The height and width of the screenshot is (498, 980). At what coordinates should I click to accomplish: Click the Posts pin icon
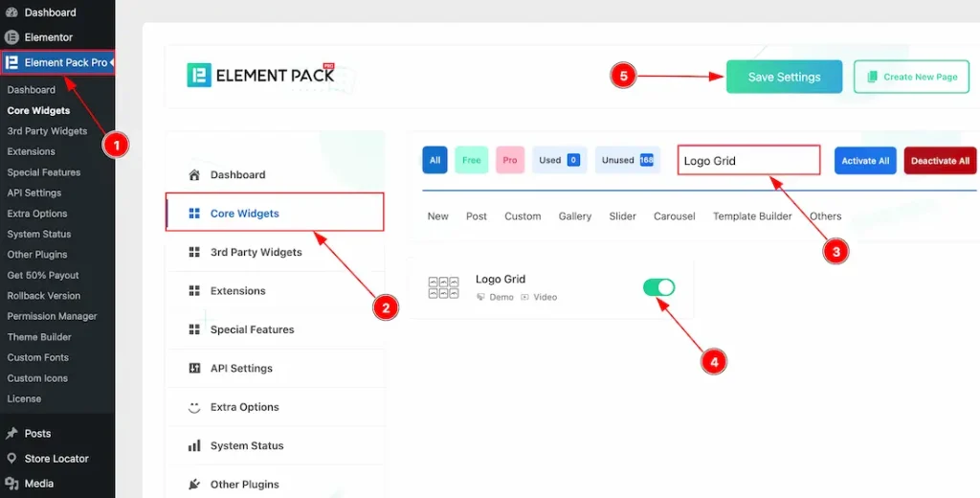[11, 433]
